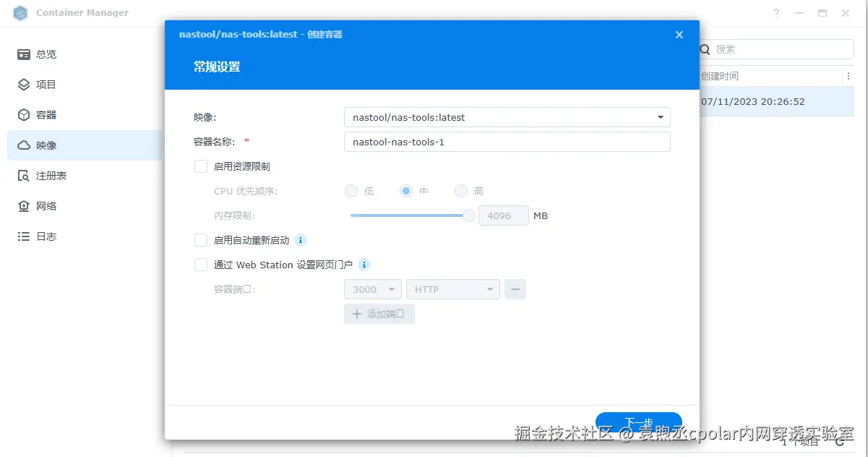This screenshot has width=868, height=457.
Task: Click the 日志 list icon in sidebar
Action: tap(24, 236)
